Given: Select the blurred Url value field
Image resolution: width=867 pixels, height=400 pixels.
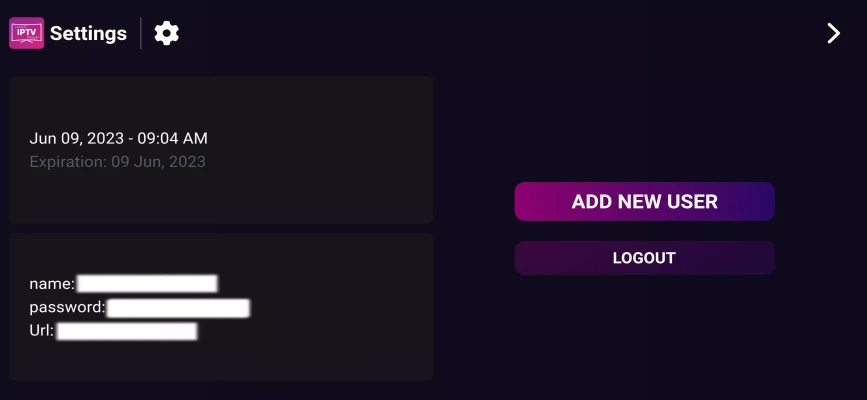Looking at the screenshot, I should (x=127, y=331).
